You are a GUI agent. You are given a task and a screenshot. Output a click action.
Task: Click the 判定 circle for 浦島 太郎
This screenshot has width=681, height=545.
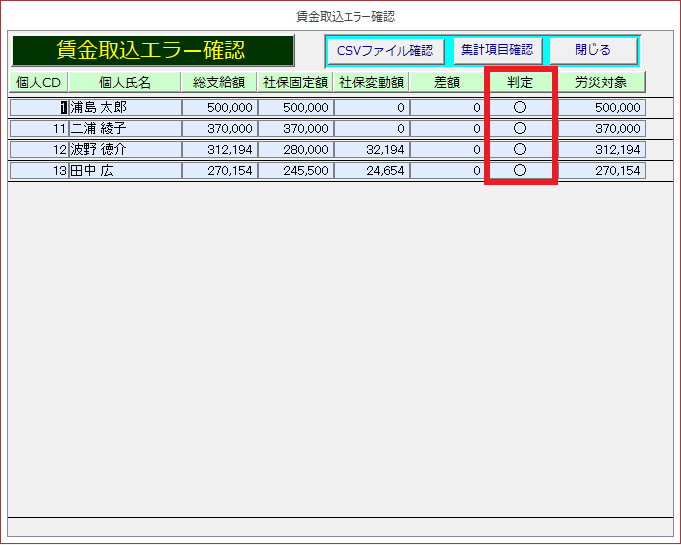pyautogui.click(x=519, y=107)
